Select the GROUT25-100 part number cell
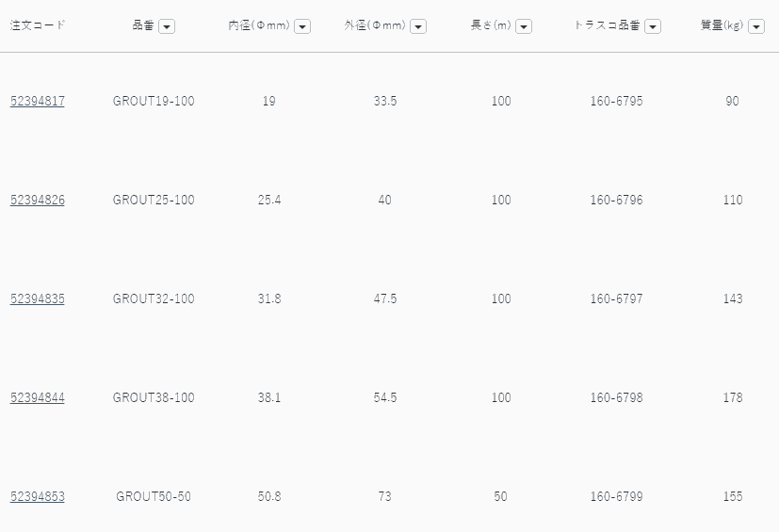This screenshot has height=532, width=779. tap(154, 200)
